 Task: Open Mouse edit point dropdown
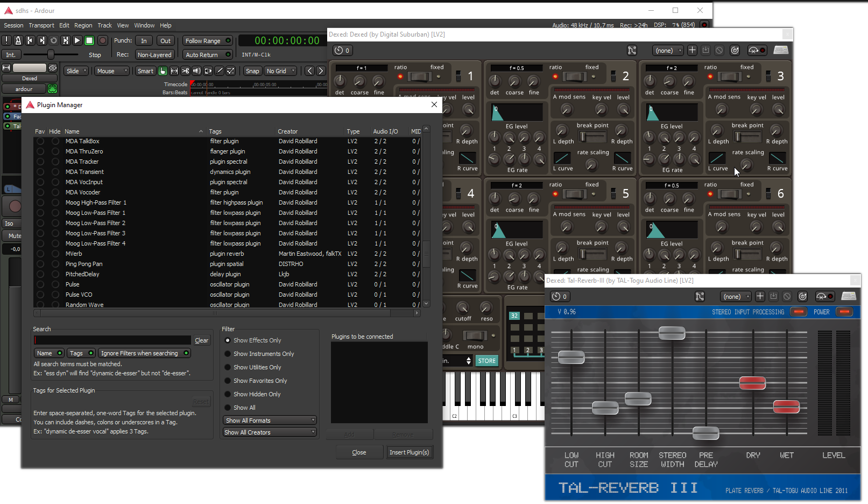tap(112, 71)
